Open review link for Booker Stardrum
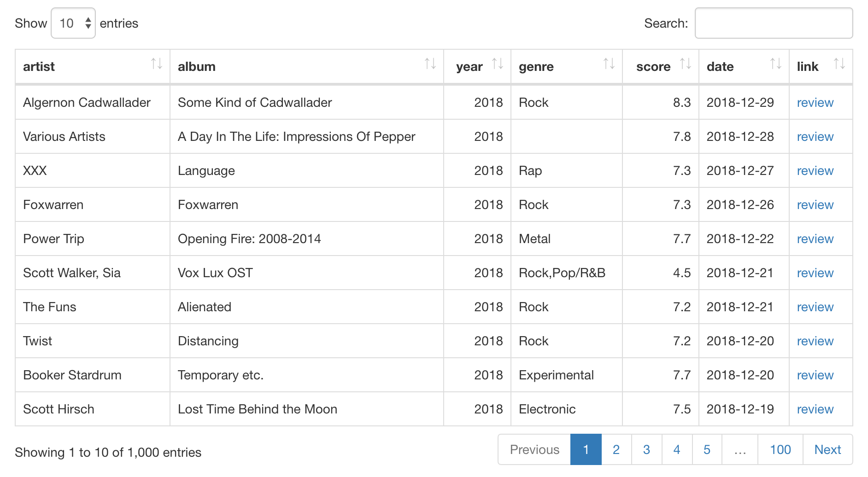The width and height of the screenshot is (868, 477). point(815,375)
